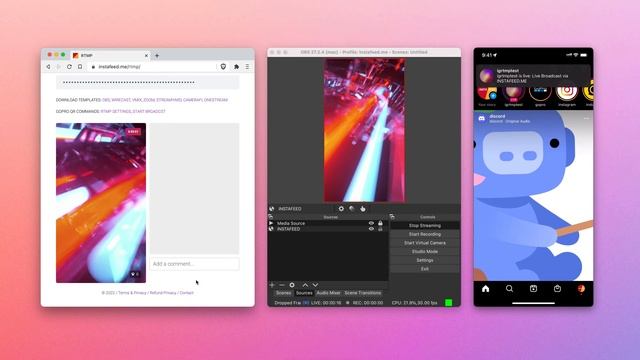
Task: Add a new source with plus button
Action: point(272,285)
